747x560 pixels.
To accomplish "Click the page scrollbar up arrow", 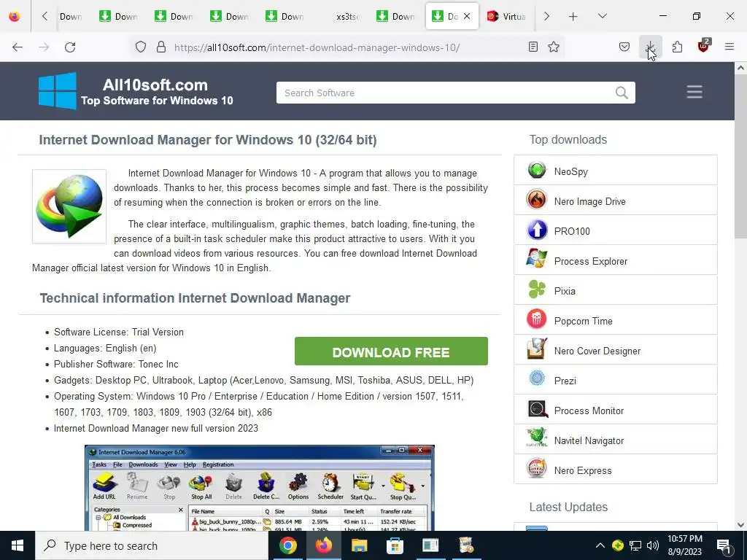I will click(741, 68).
